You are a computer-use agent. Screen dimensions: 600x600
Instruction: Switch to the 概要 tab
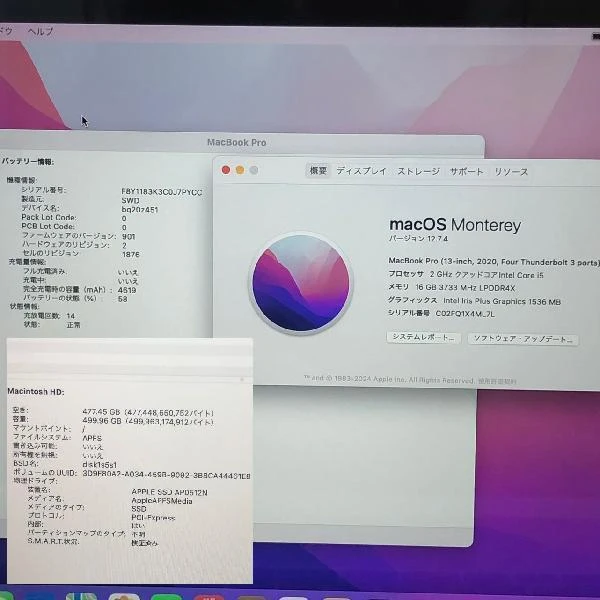(318, 171)
